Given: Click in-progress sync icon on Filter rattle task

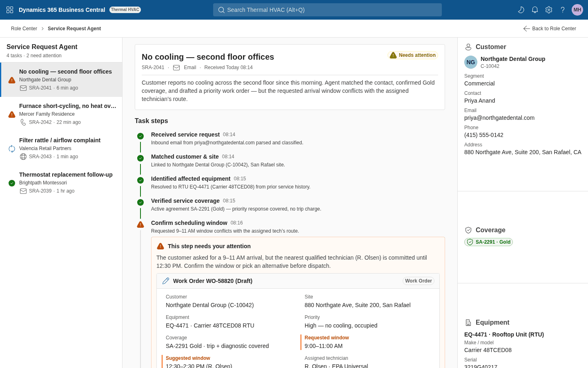Looking at the screenshot, I should [12, 149].
